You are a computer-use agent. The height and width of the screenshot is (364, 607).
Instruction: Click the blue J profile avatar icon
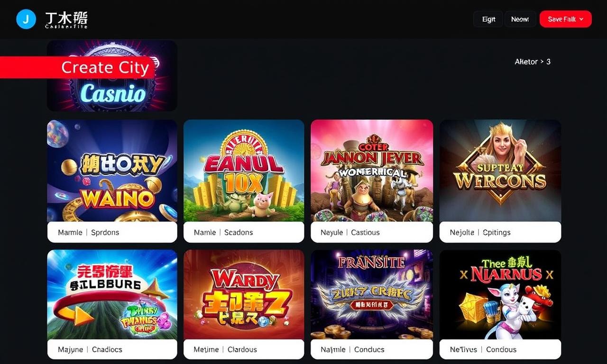point(26,19)
